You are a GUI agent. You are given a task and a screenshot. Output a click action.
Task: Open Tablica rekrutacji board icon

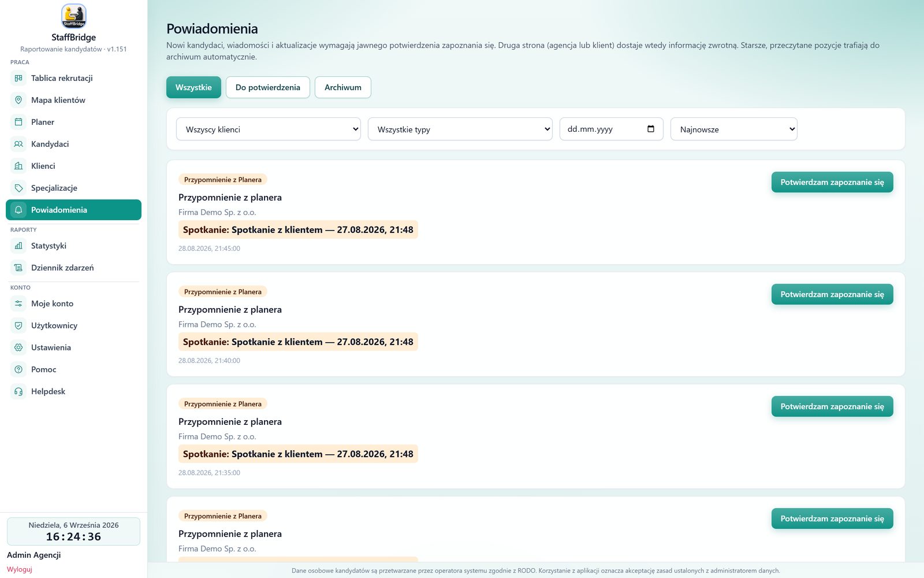pyautogui.click(x=18, y=78)
